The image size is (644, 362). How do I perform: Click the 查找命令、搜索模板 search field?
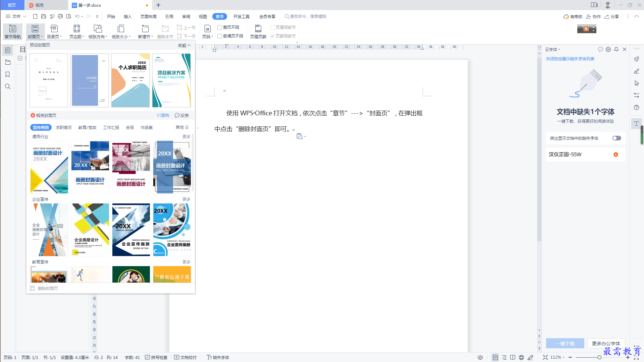(x=305, y=16)
